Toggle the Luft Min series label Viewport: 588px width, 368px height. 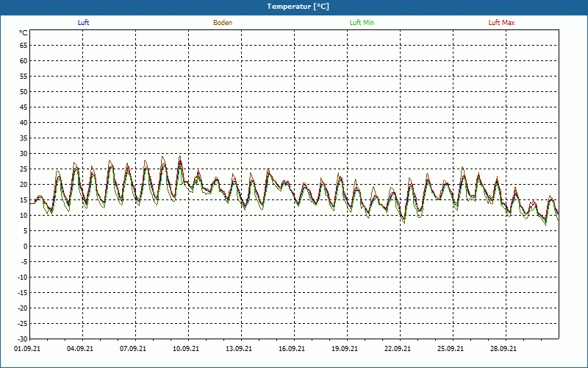click(x=362, y=23)
